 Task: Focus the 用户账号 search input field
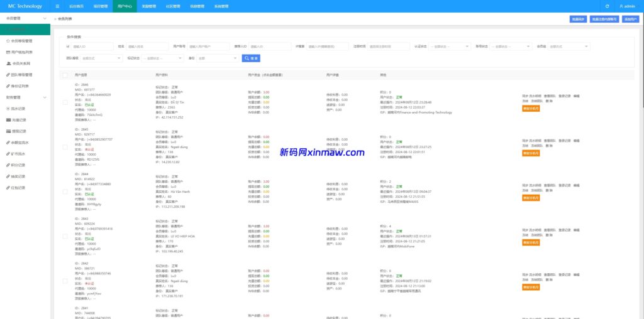(x=209, y=46)
